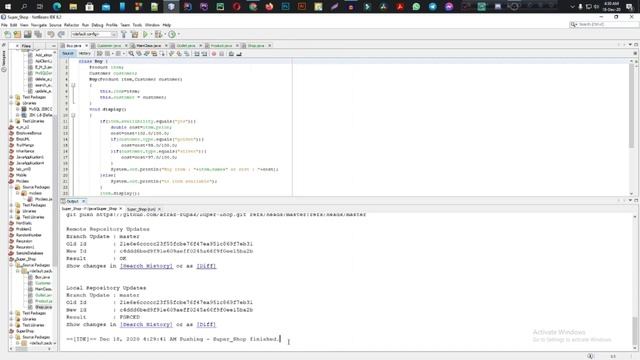Click the Redo toolbar icon

61,35
